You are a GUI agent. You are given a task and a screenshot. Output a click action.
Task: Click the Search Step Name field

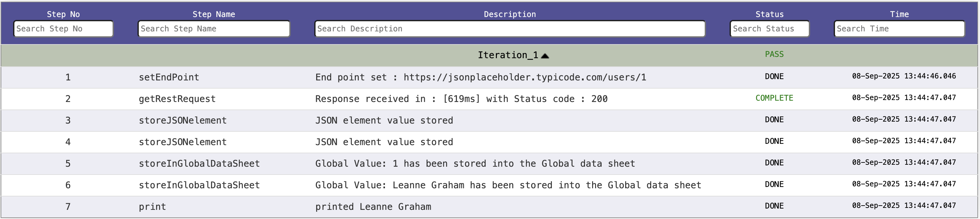[x=213, y=29]
